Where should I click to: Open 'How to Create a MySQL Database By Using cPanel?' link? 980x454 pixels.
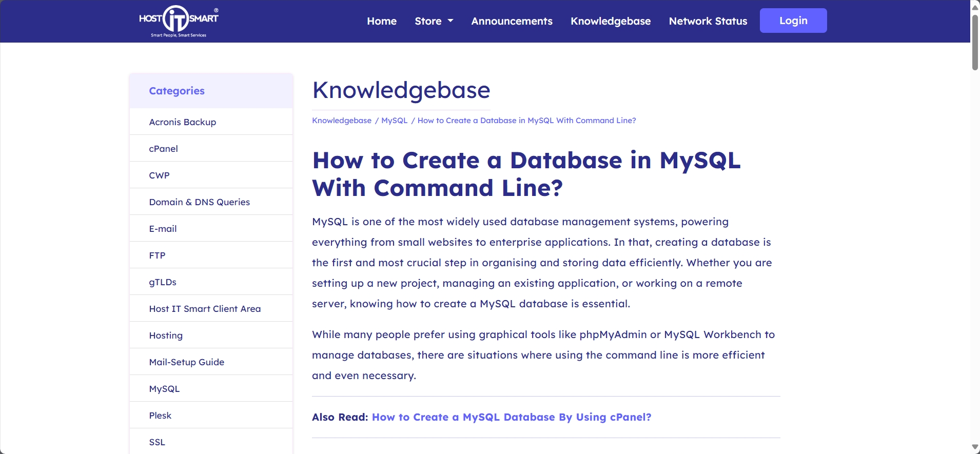click(512, 417)
